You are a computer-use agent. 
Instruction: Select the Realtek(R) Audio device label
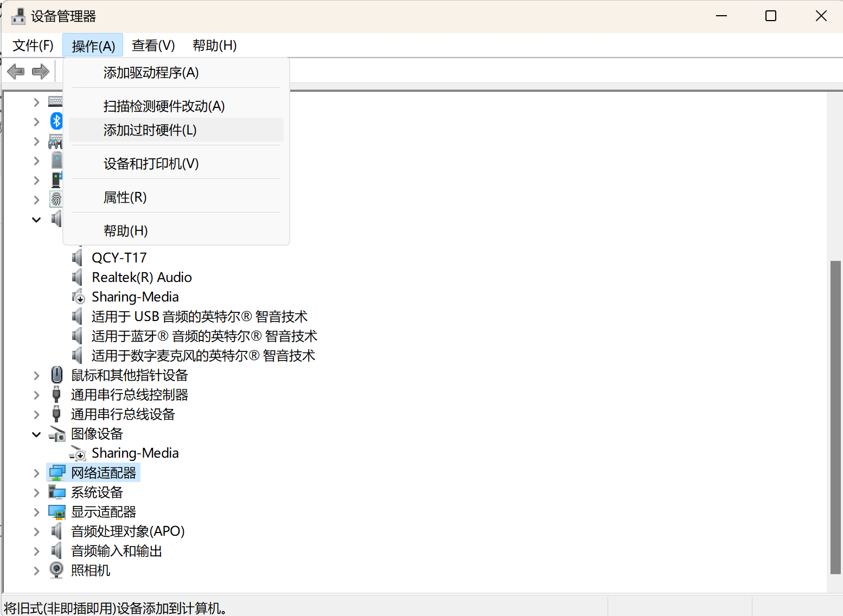point(142,277)
